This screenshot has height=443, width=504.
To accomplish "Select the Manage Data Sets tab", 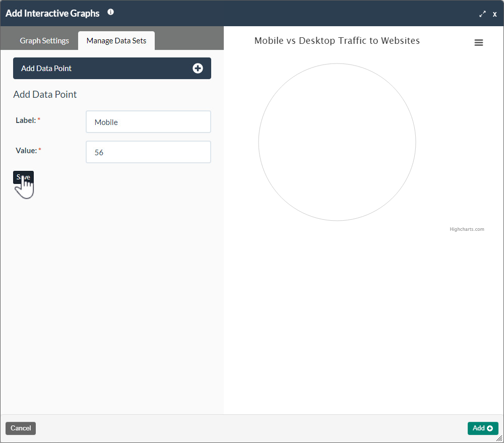I will (116, 41).
